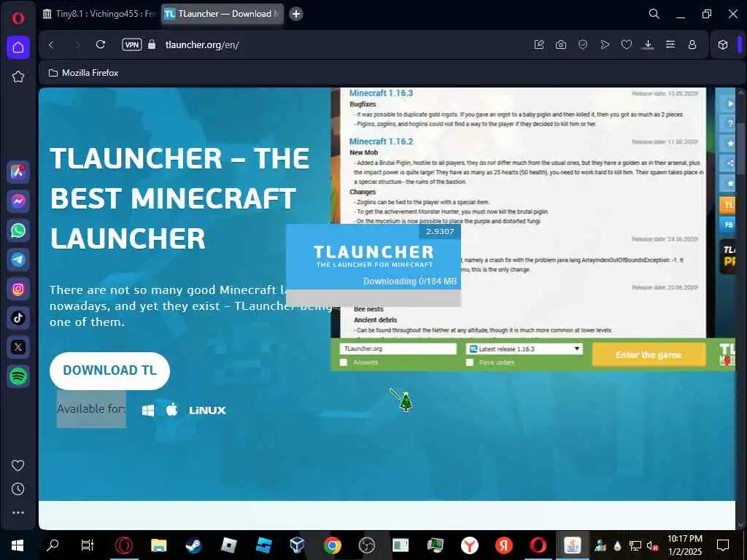The image size is (747, 560).
Task: Click the network tray icon
Action: pyautogui.click(x=635, y=545)
